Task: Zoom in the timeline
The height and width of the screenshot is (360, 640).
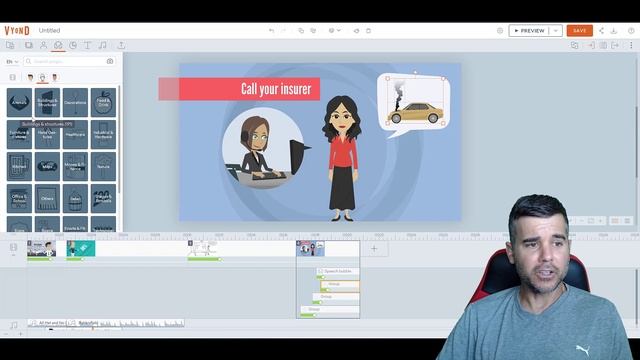Action: (x=20, y=334)
